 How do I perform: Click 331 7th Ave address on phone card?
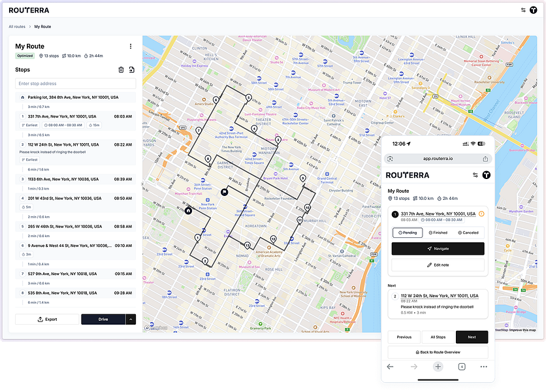[x=438, y=214]
